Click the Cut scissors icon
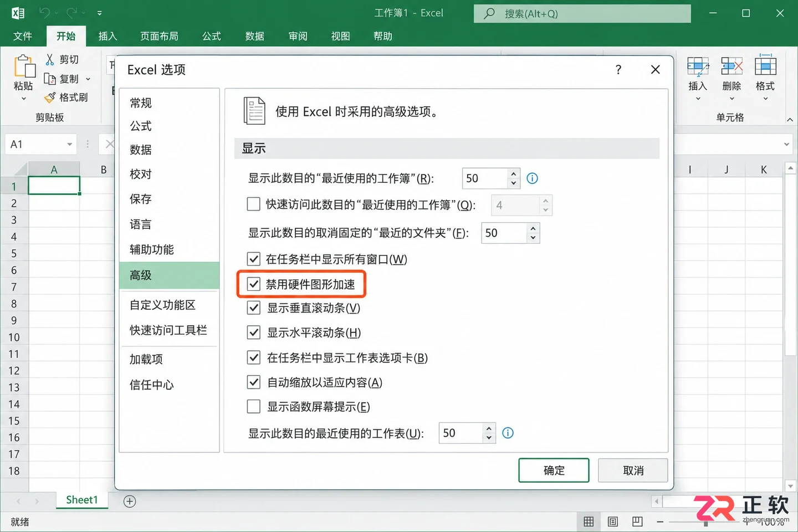Screen dimensions: 798x532 click(50, 59)
